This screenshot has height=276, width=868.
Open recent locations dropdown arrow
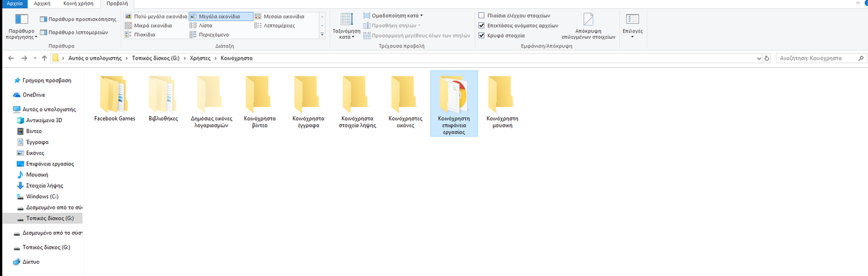35,58
